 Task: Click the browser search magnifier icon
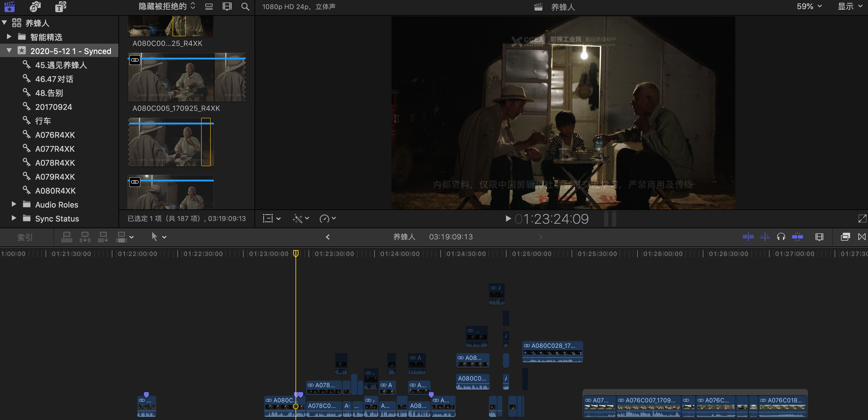[x=245, y=6]
